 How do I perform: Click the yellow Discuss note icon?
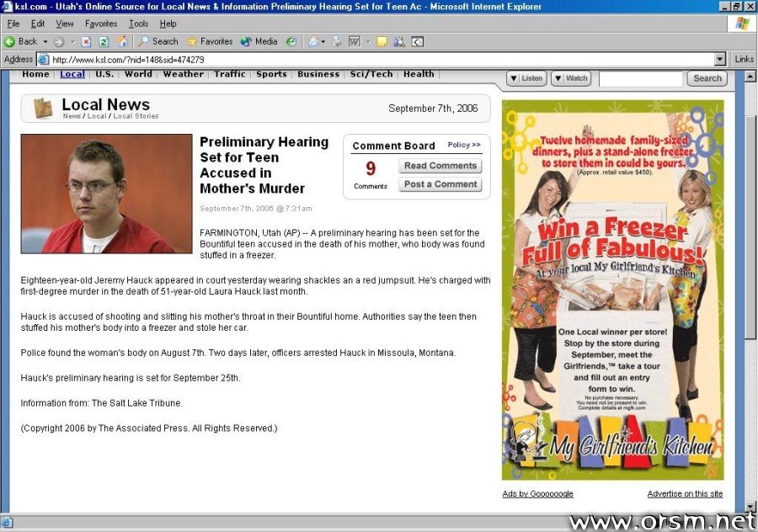click(382, 42)
